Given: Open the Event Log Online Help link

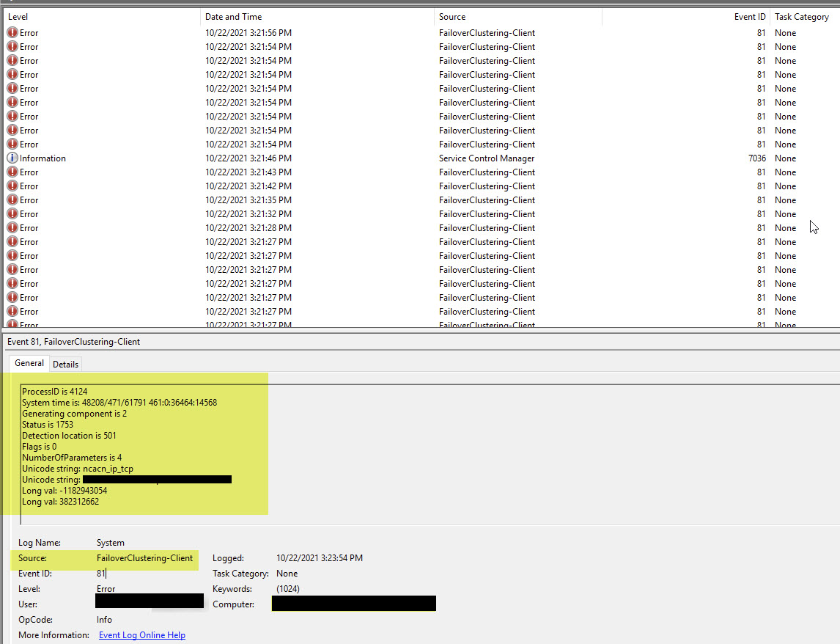Looking at the screenshot, I should point(141,634).
